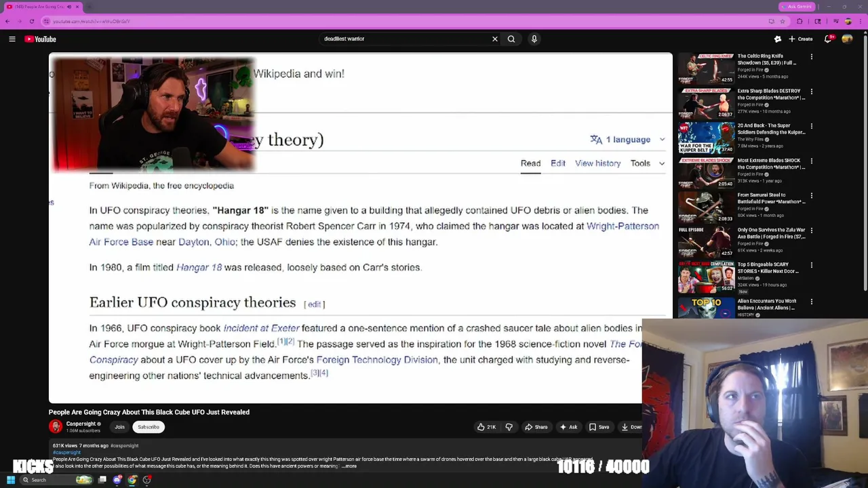Open the YouTube guide hamburger menu
868x488 pixels.
point(12,39)
